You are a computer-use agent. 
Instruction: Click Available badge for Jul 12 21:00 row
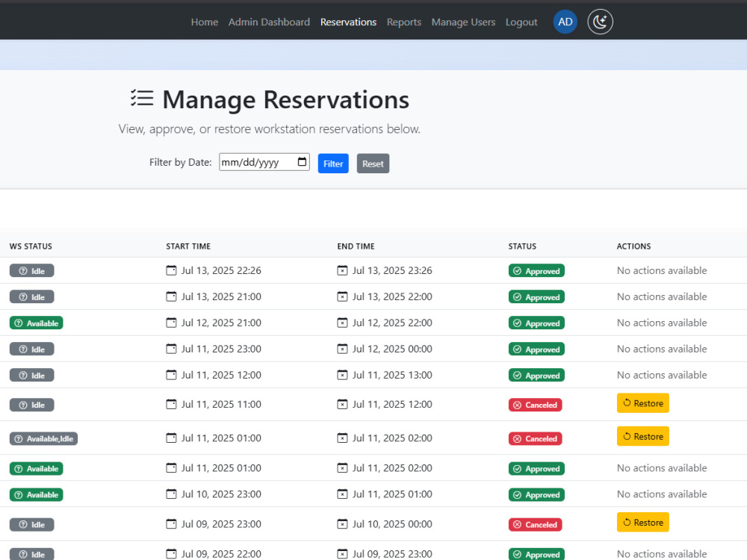36,323
